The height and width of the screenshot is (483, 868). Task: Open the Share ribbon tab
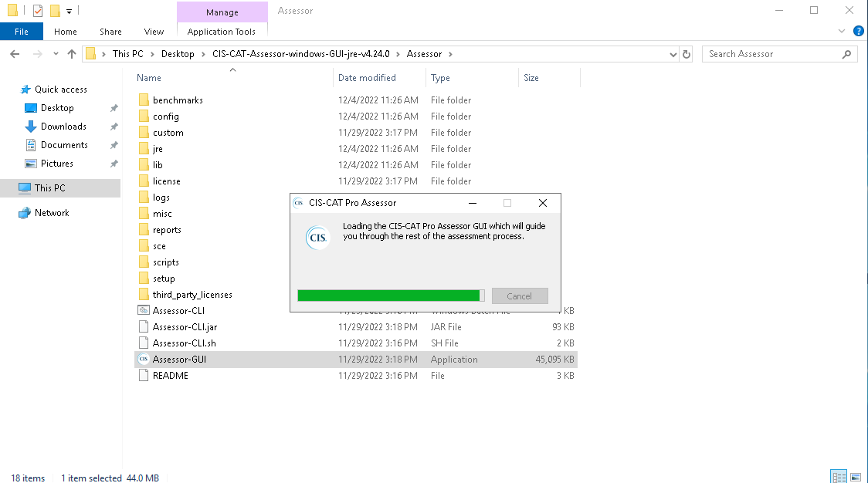(110, 32)
